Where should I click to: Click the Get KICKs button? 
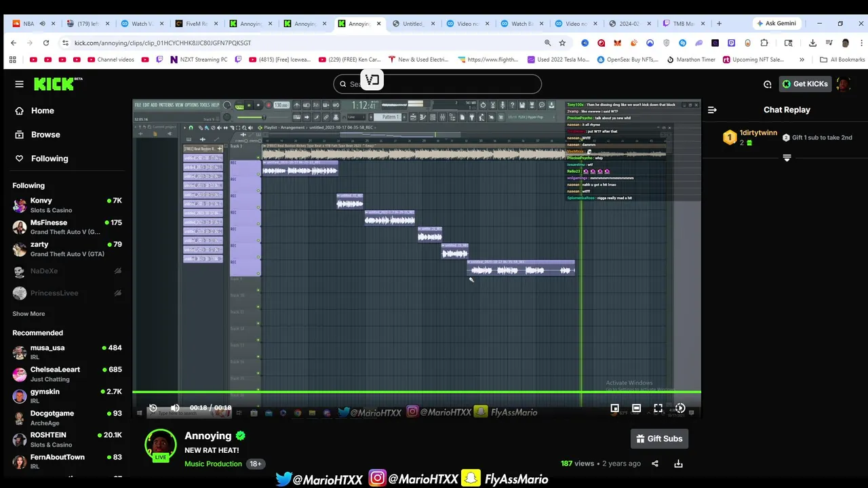[x=805, y=84]
